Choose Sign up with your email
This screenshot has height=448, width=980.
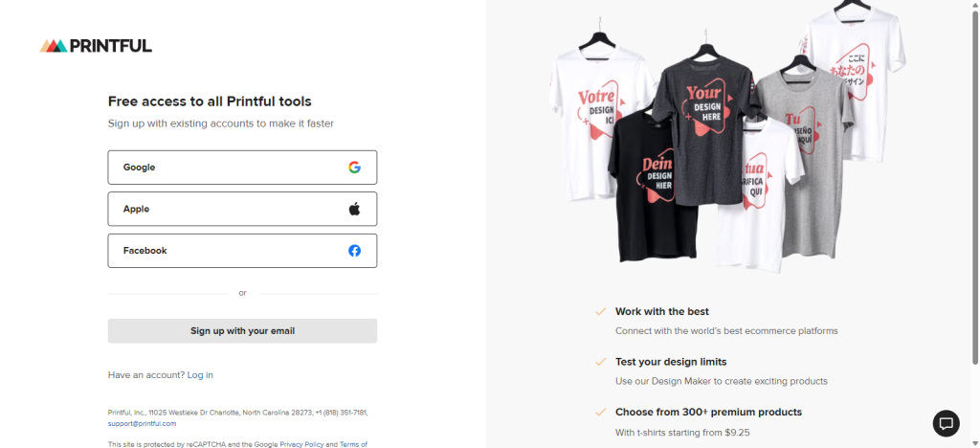[242, 331]
